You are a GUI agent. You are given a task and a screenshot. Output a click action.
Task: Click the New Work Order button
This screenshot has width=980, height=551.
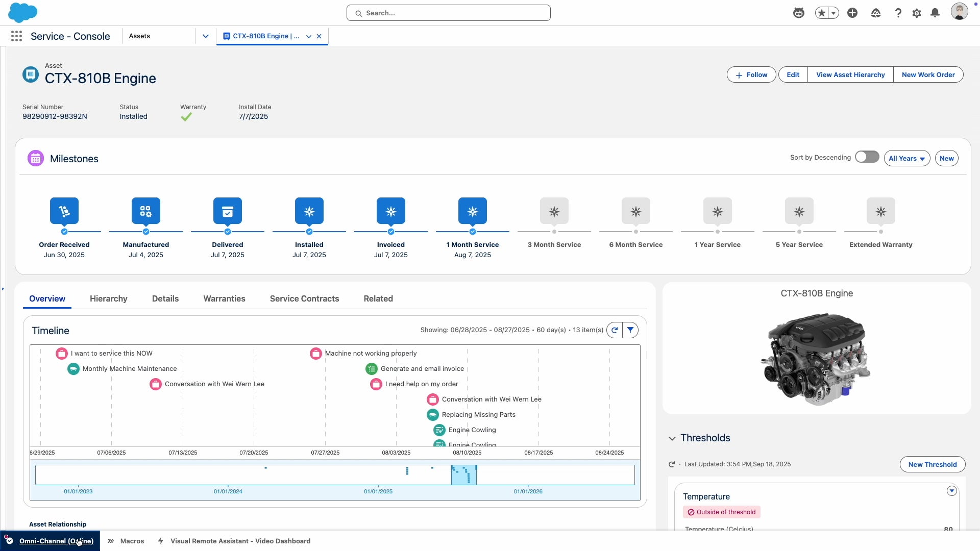(928, 74)
